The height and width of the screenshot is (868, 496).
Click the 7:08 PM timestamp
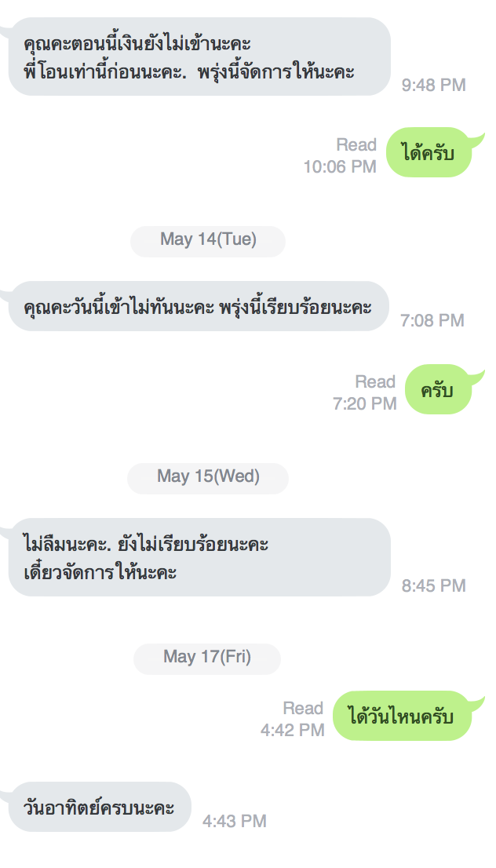tap(432, 320)
